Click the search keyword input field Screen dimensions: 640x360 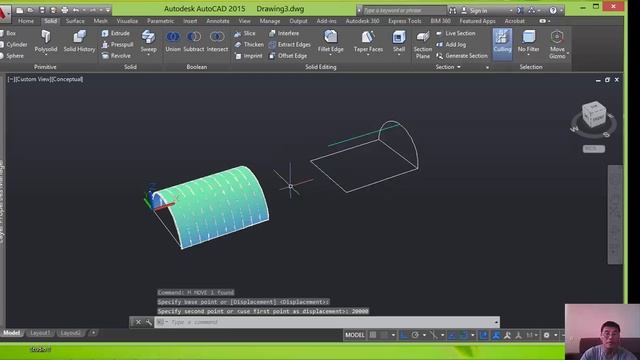[404, 11]
